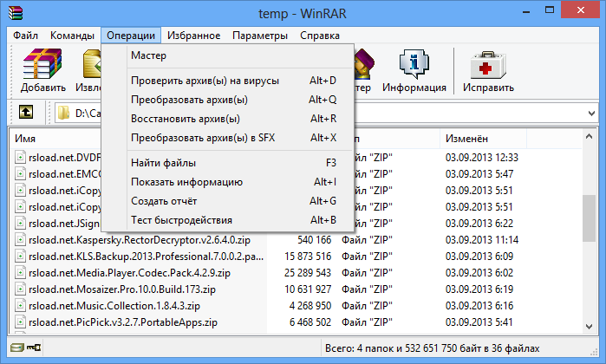Sort by the Изменён column header
This screenshot has width=606, height=364.
tap(466, 139)
